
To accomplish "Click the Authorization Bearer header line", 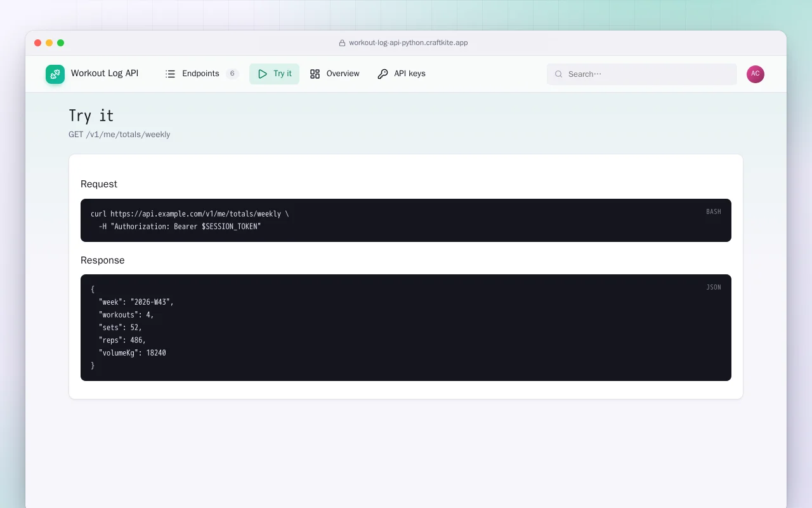I will pos(180,227).
